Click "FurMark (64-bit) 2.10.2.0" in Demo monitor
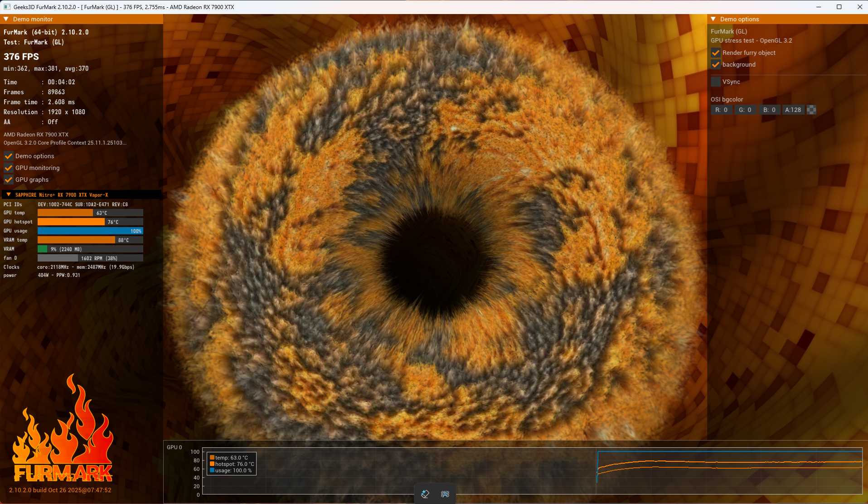Viewport: 868px width, 504px height. 46,32
